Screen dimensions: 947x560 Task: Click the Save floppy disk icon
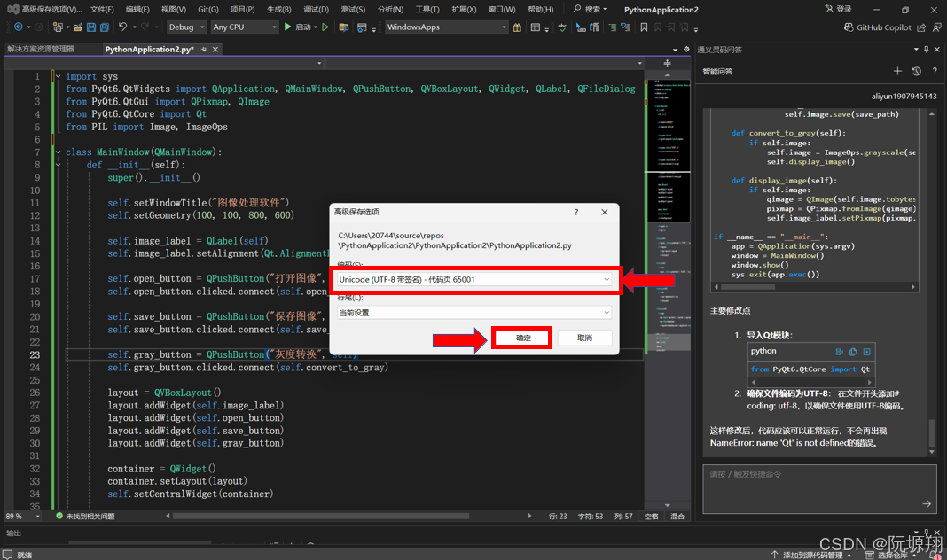91,27
